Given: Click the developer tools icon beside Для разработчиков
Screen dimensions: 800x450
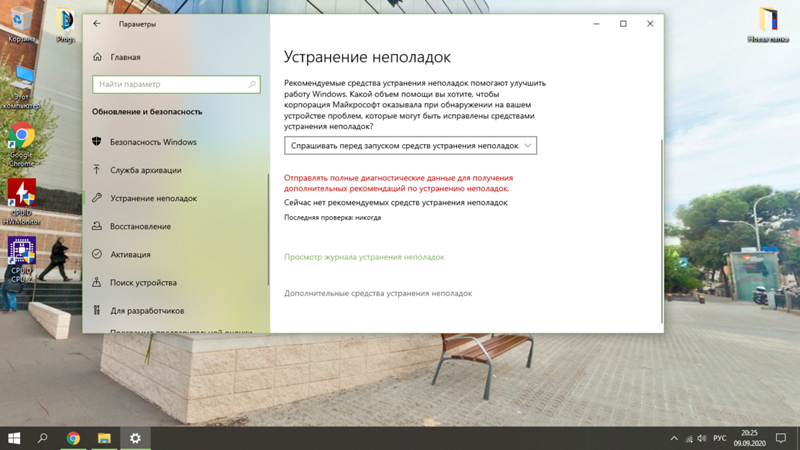Looking at the screenshot, I should (97, 310).
